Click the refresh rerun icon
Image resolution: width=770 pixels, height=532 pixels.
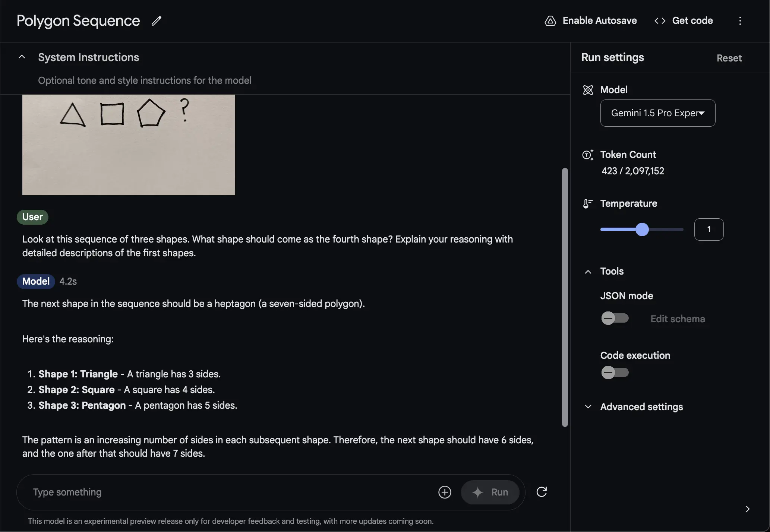click(542, 492)
